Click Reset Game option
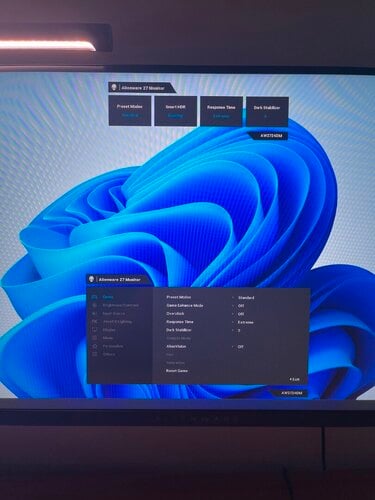The width and height of the screenshot is (375, 500). click(177, 371)
